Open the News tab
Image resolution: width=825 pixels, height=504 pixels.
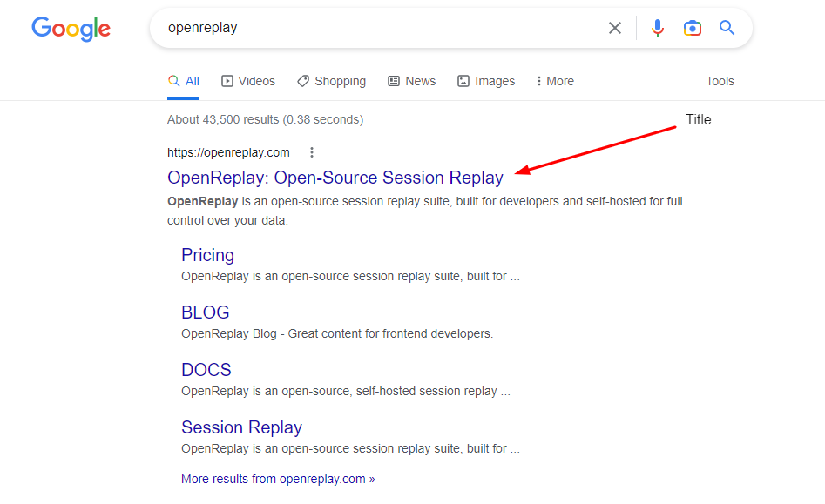point(412,81)
